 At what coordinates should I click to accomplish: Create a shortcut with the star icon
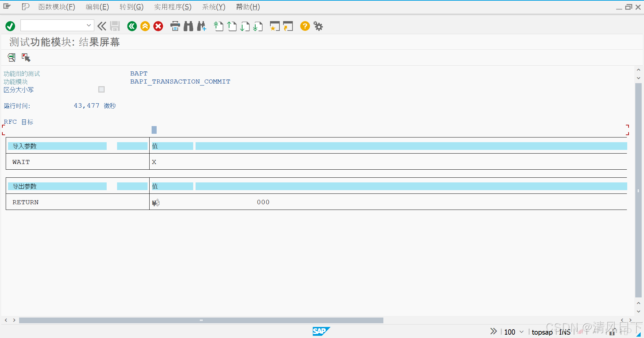tap(274, 26)
